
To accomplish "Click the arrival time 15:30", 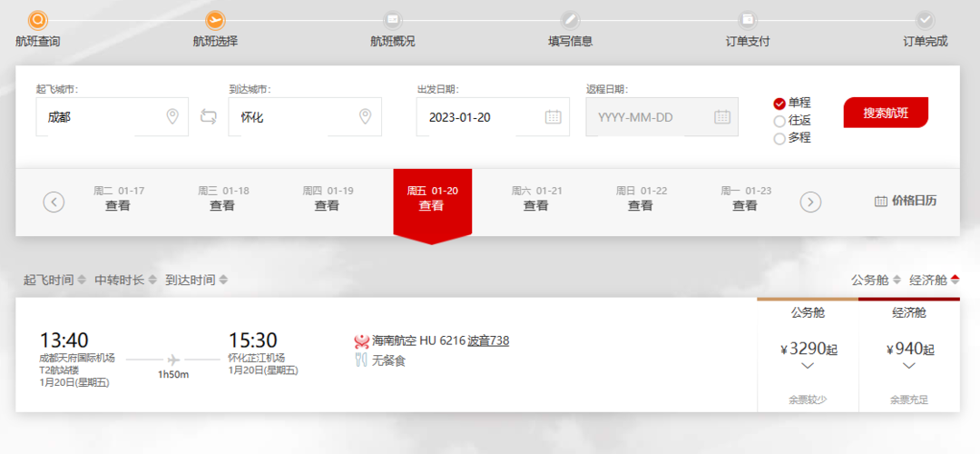I will 253,340.
